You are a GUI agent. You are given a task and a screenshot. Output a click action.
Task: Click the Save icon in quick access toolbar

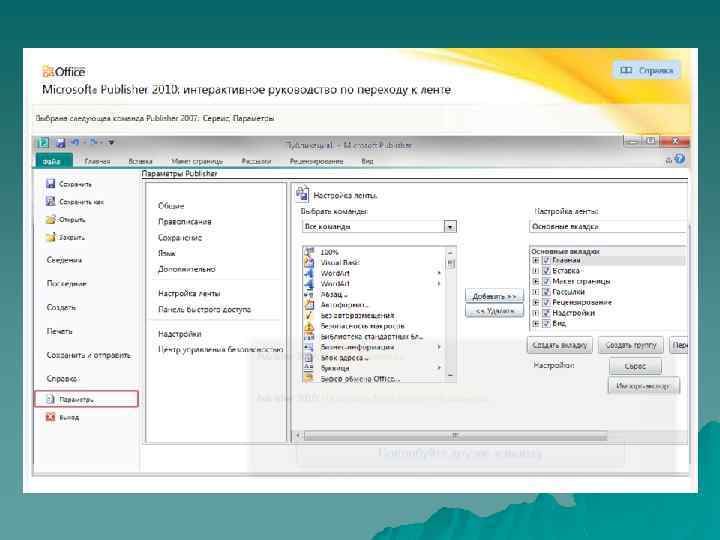(61, 143)
